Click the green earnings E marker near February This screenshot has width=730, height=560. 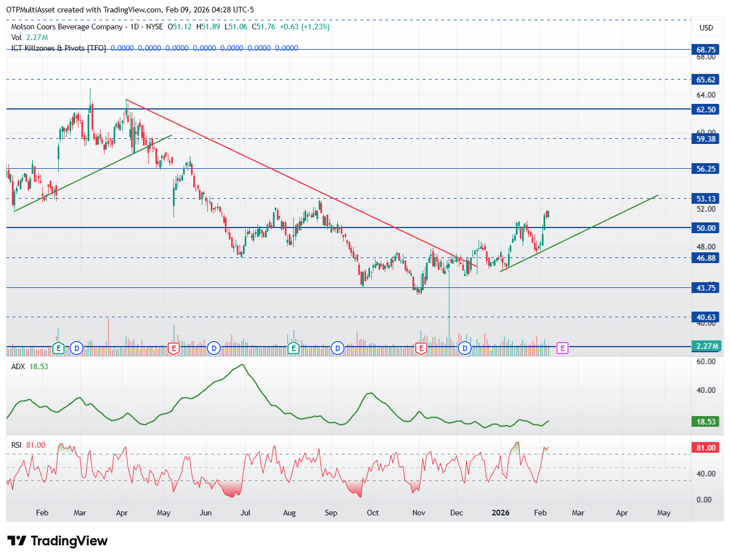click(x=58, y=348)
